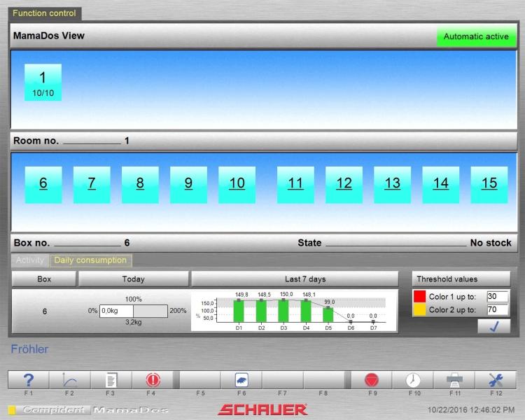Confirm threshold values with checkmark button
The width and height of the screenshot is (525, 420).
493,325
